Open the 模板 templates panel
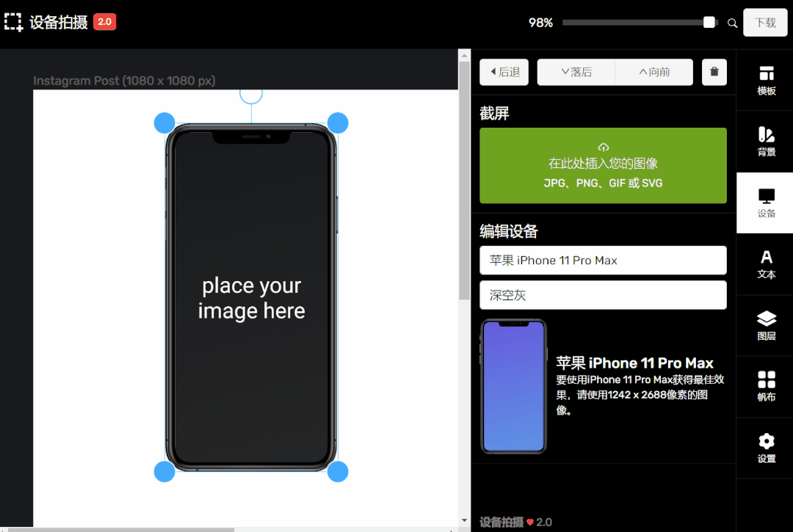The image size is (793, 532). tap(766, 80)
